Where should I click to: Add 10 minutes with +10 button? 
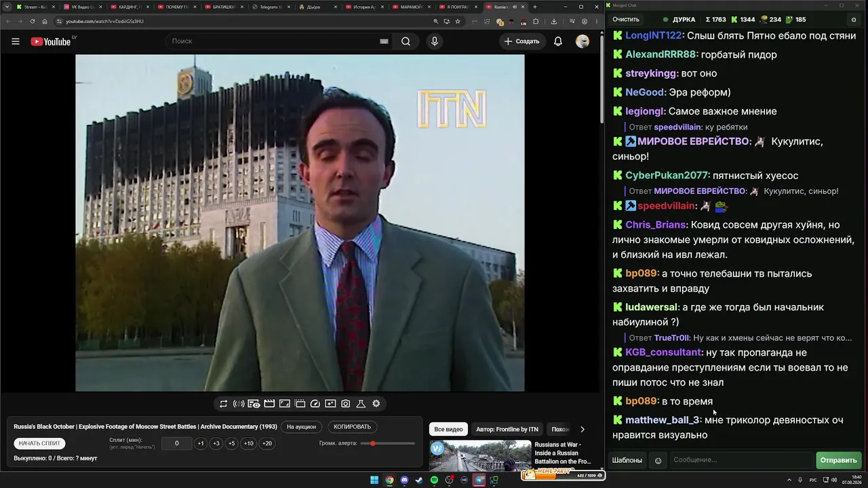pyautogui.click(x=249, y=443)
